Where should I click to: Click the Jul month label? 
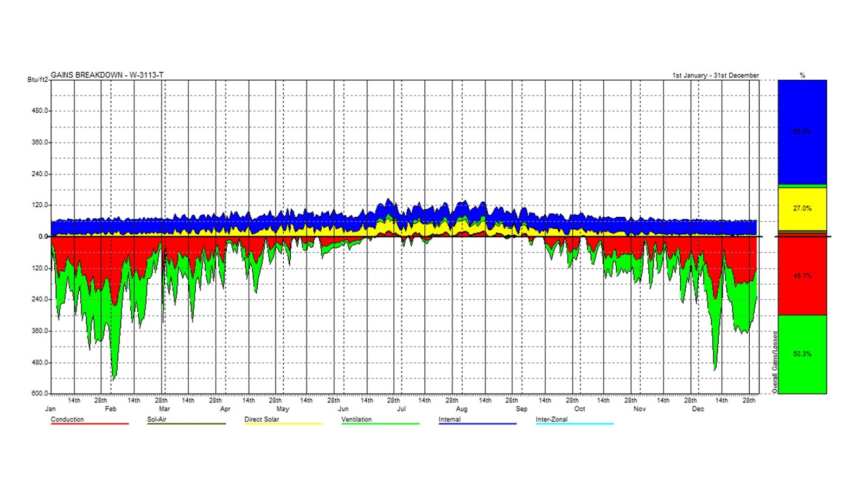[x=401, y=409]
